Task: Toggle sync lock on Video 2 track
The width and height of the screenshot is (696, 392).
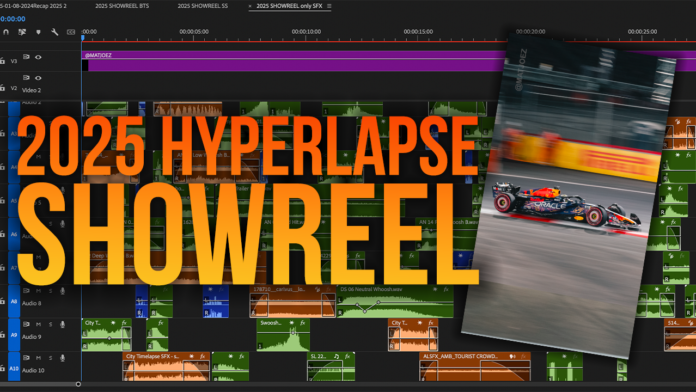Action: point(26,78)
